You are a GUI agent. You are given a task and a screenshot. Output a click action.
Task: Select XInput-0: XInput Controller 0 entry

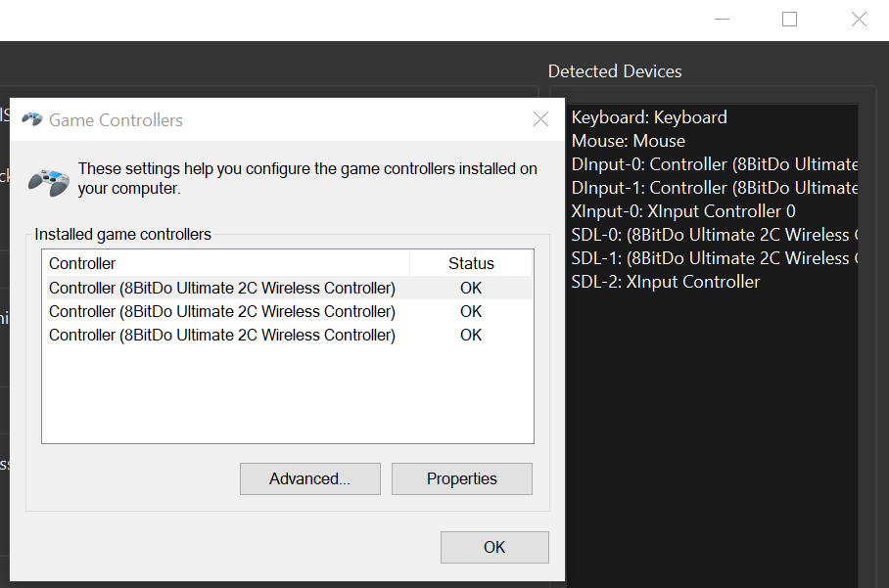[x=683, y=211]
